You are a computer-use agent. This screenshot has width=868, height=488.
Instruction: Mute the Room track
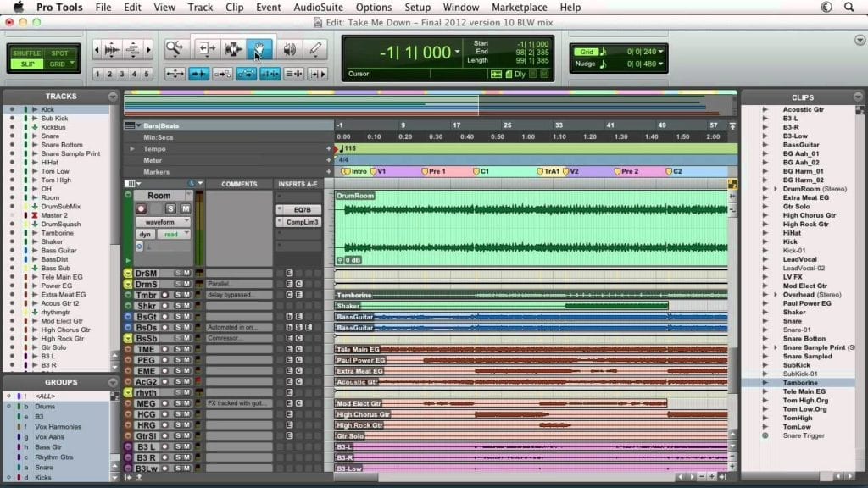pyautogui.click(x=186, y=208)
